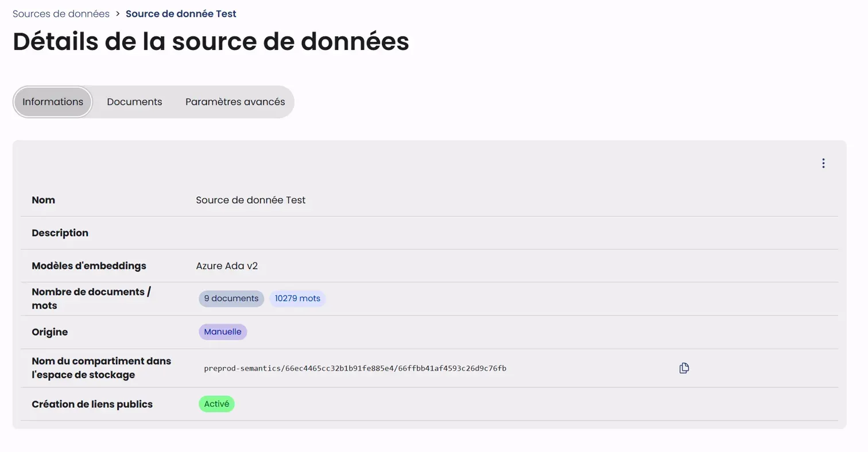
Task: Click the Azure Ada v2 embeddings value
Action: 227,266
